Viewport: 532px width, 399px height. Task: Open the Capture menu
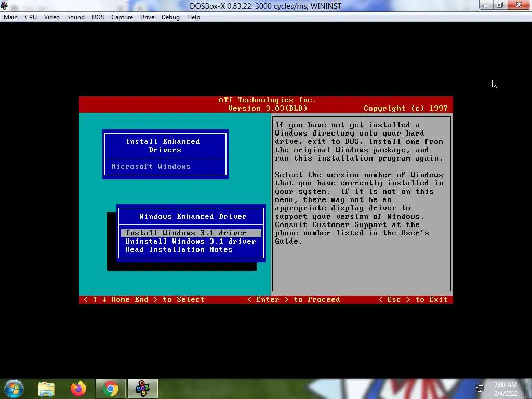tap(122, 17)
